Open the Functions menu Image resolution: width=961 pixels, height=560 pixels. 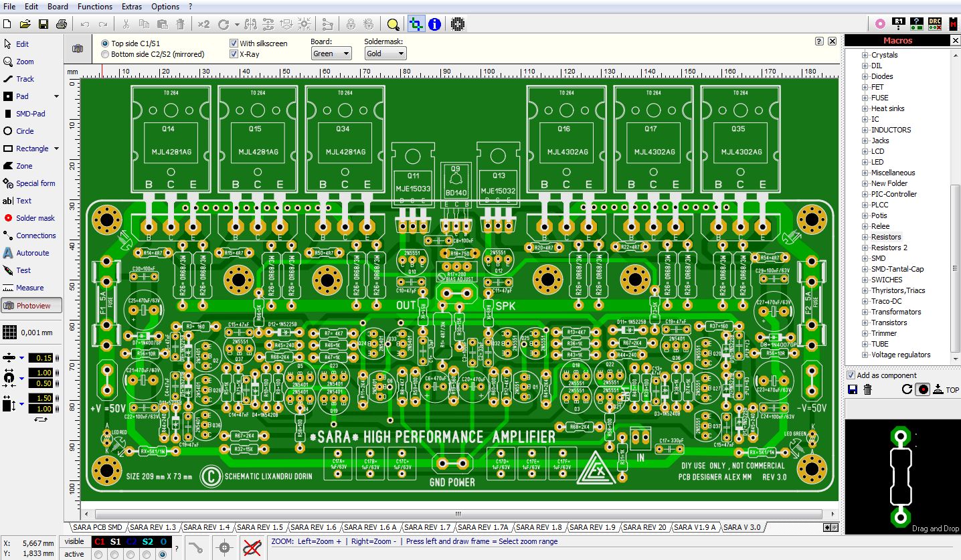95,6
